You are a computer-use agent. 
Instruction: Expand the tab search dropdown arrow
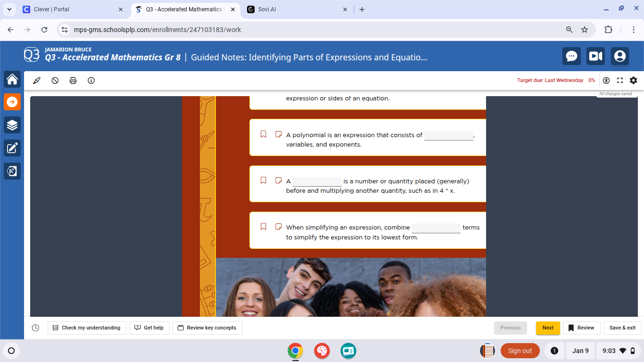click(9, 9)
